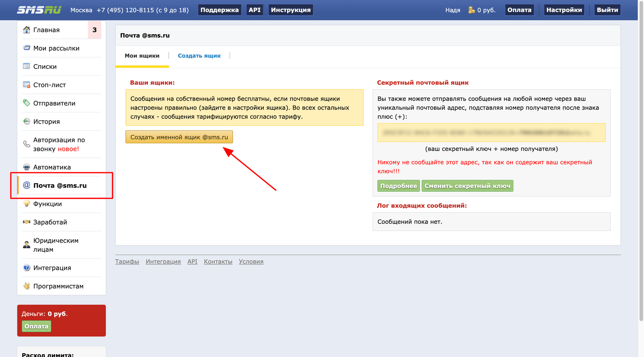This screenshot has height=357, width=644.
Task: Click the stop-list icon beside Стоп-лист
Action: [x=26, y=84]
